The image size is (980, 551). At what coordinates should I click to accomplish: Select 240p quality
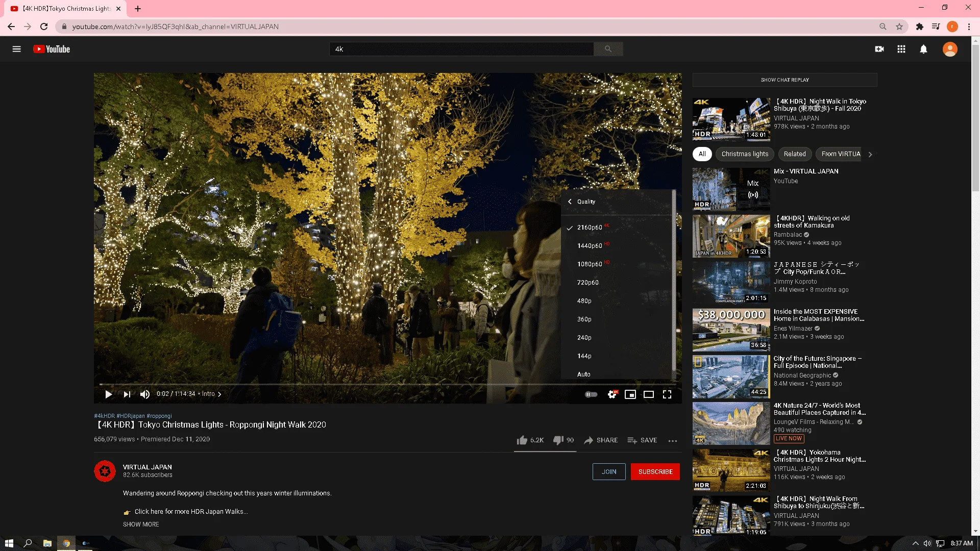click(617, 338)
